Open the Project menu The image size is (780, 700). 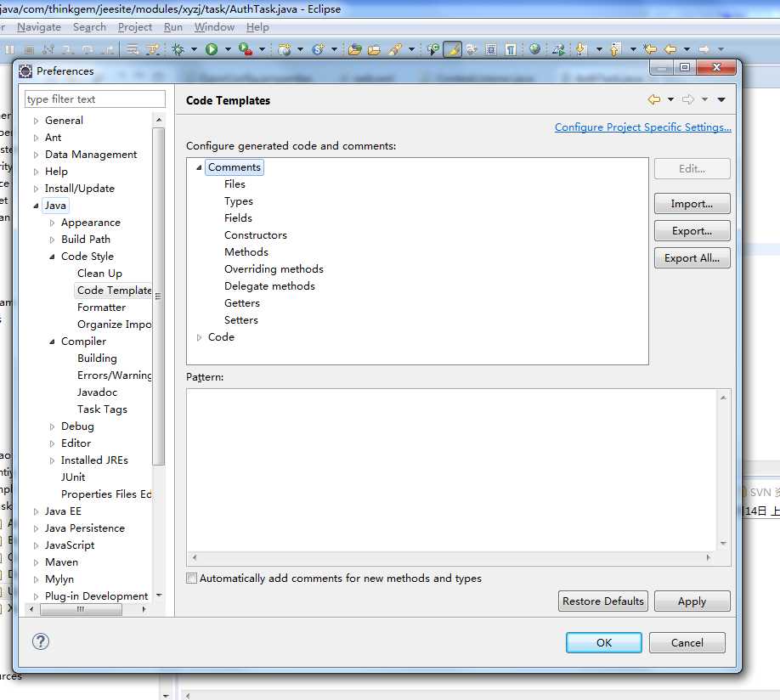[x=135, y=27]
